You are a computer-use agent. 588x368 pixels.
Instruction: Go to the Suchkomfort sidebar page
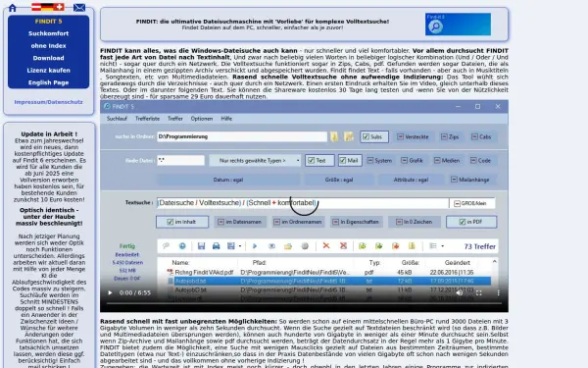[48, 33]
